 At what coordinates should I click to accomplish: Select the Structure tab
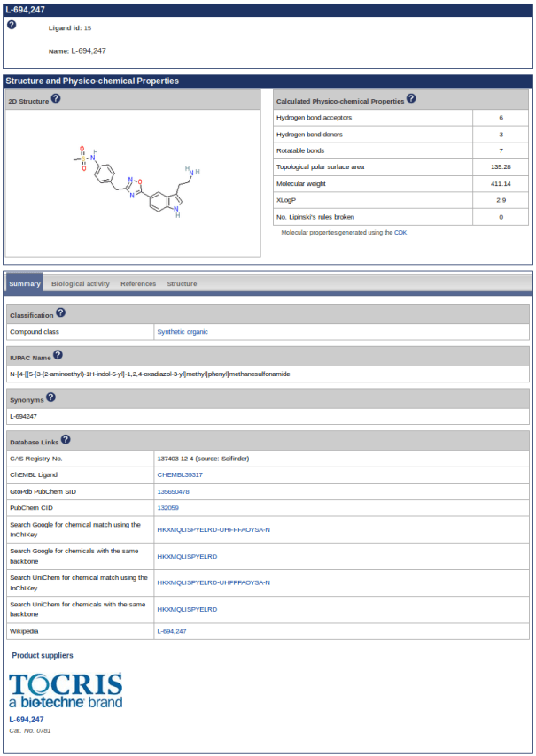tap(182, 284)
